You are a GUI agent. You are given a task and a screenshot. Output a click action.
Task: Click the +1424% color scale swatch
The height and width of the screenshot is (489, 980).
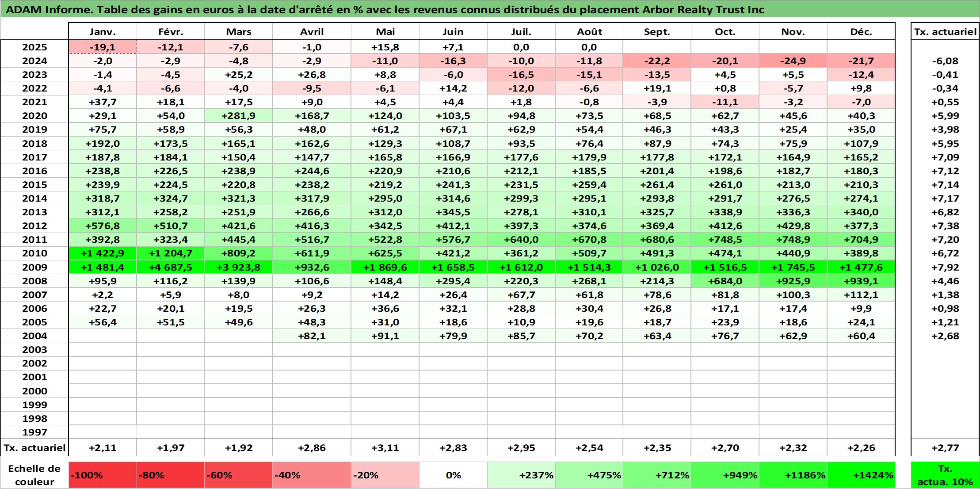pyautogui.click(x=861, y=475)
